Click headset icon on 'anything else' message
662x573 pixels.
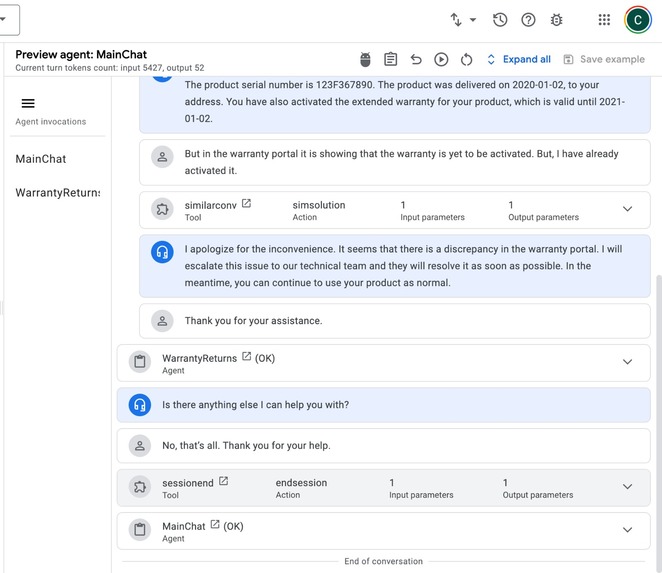(x=140, y=405)
